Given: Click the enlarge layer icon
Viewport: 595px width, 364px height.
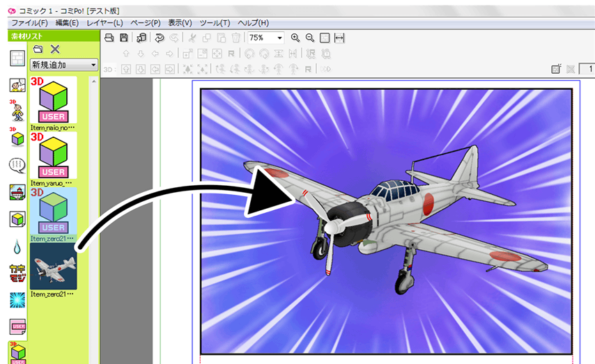Looking at the screenshot, I should [187, 54].
